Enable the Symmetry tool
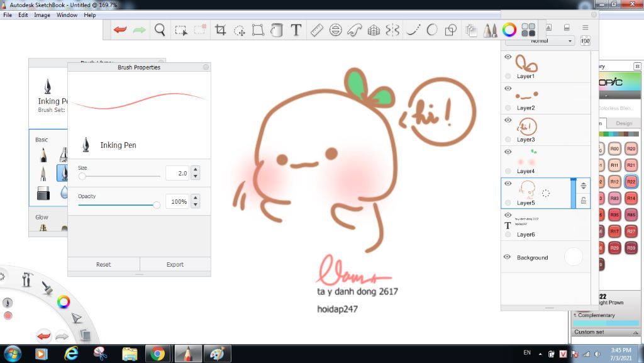This screenshot has width=644, height=363. point(392,30)
